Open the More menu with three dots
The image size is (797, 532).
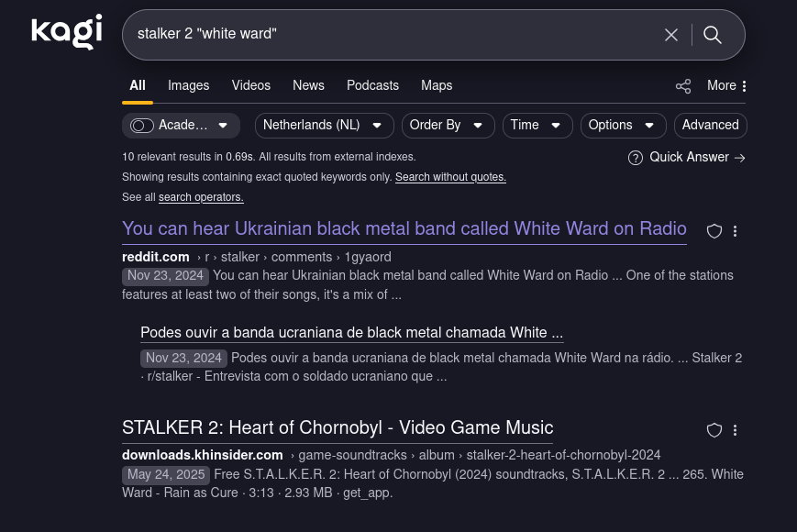[x=727, y=86]
